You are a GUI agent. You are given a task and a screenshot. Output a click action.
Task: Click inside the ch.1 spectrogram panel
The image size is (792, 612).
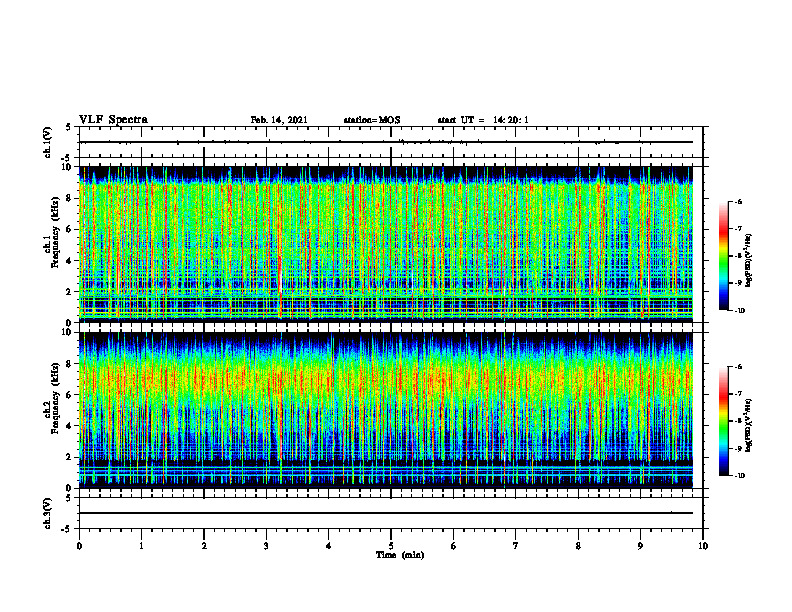pyautogui.click(x=386, y=244)
